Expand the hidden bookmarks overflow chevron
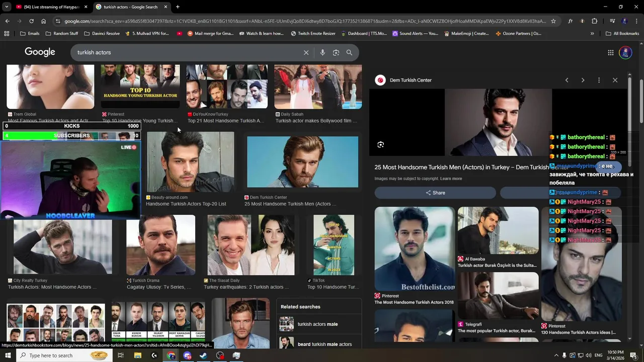The image size is (644, 362). (x=592, y=34)
